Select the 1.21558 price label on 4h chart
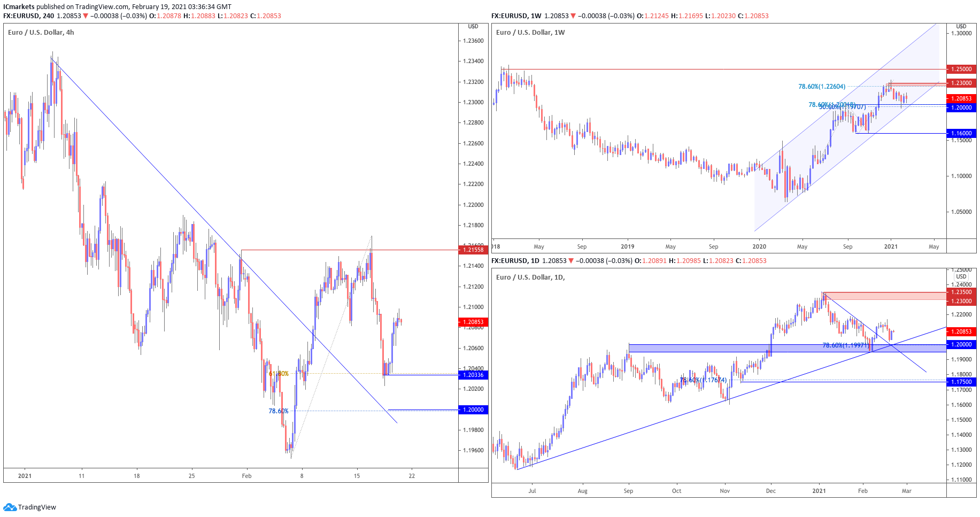The height and width of the screenshot is (517, 980). pos(473,250)
